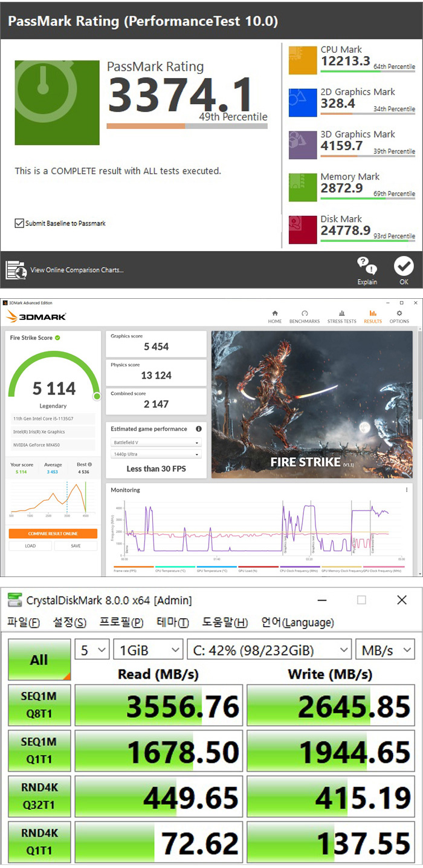Click the Fire Strike artwork thumbnail
The image size is (423, 868).
click(x=311, y=405)
